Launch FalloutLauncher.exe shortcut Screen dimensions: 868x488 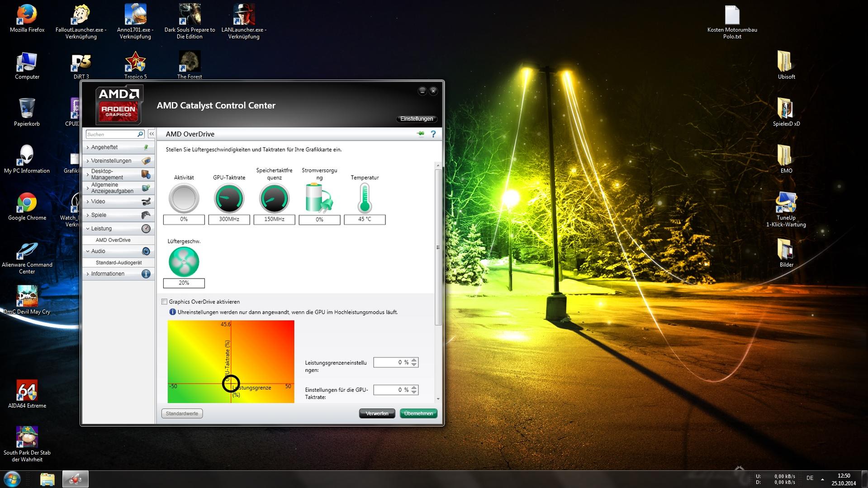click(x=81, y=21)
